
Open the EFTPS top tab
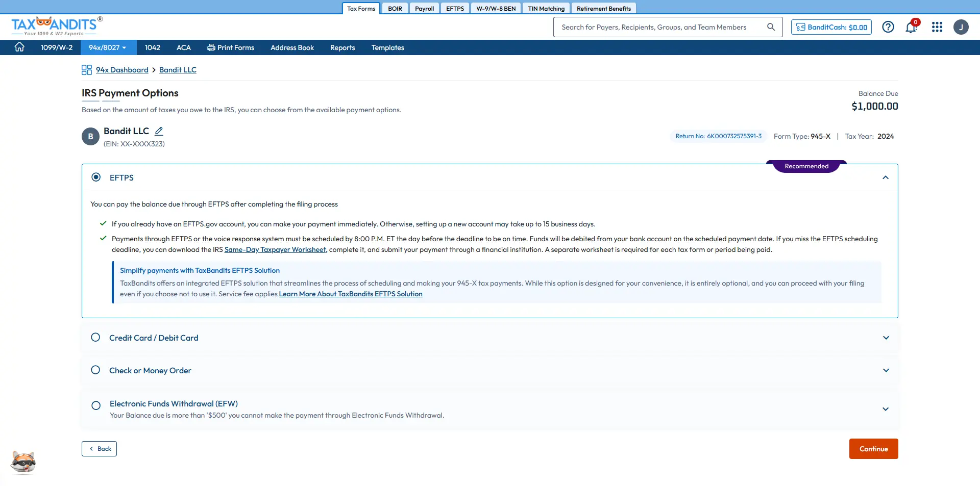(x=455, y=9)
